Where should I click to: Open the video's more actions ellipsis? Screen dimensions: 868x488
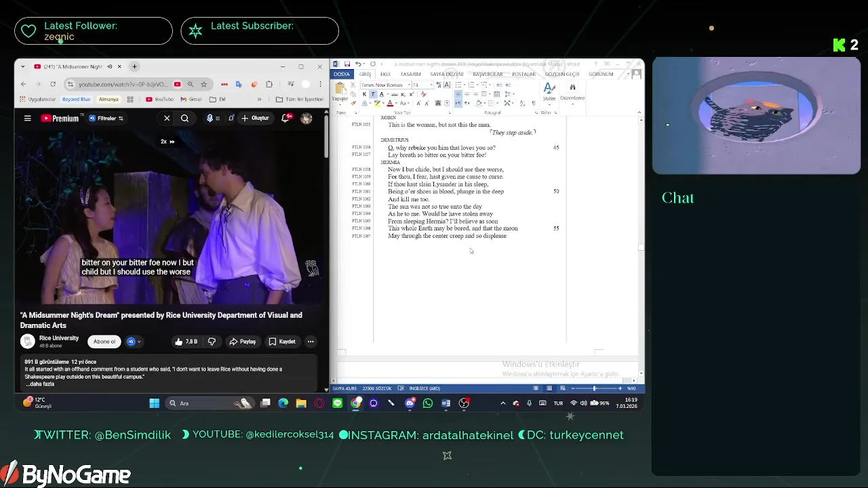310,342
